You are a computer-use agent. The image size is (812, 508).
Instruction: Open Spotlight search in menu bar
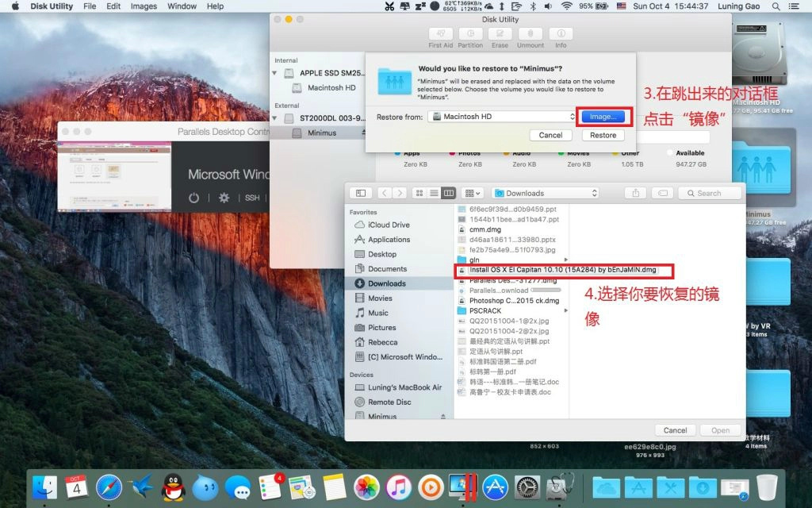pyautogui.click(x=776, y=6)
